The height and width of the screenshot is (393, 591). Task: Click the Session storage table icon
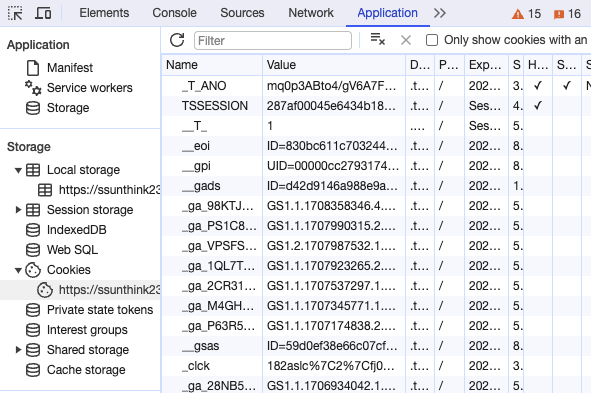click(33, 210)
